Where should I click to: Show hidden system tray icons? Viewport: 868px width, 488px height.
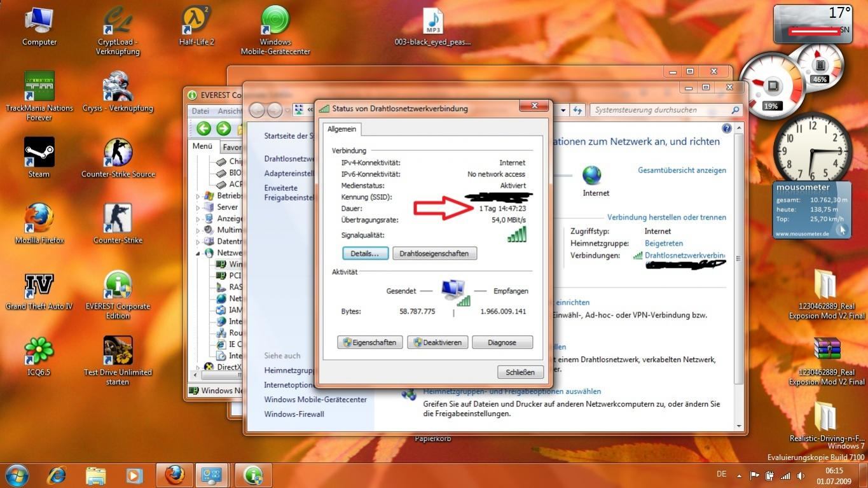pos(739,475)
